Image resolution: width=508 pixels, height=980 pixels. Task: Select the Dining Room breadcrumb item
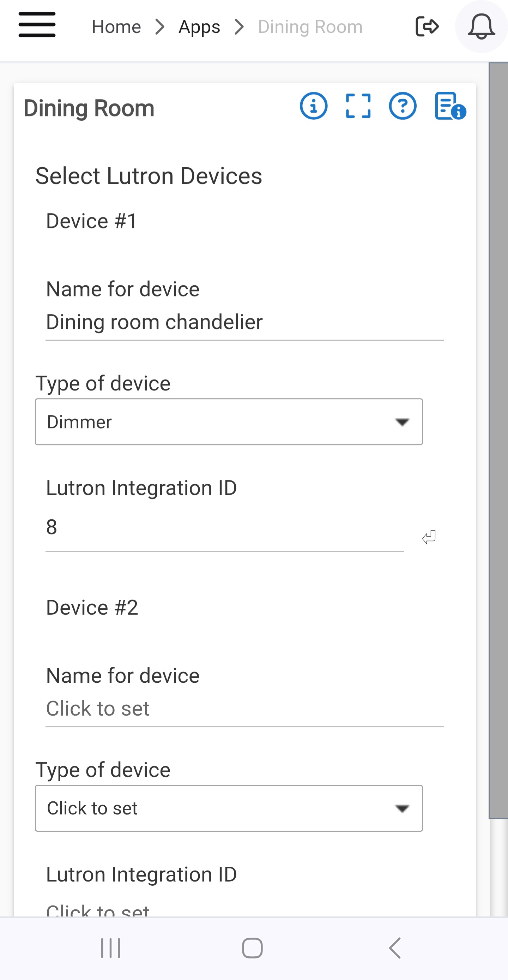tap(310, 26)
